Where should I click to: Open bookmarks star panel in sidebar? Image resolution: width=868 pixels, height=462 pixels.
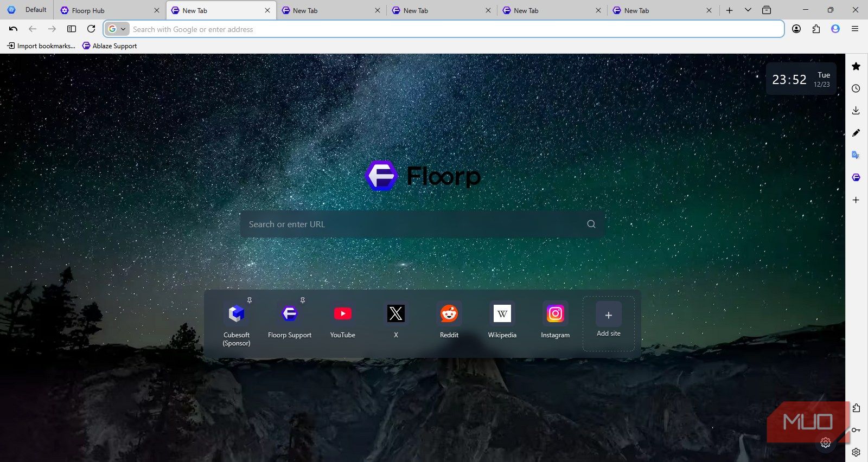856,66
